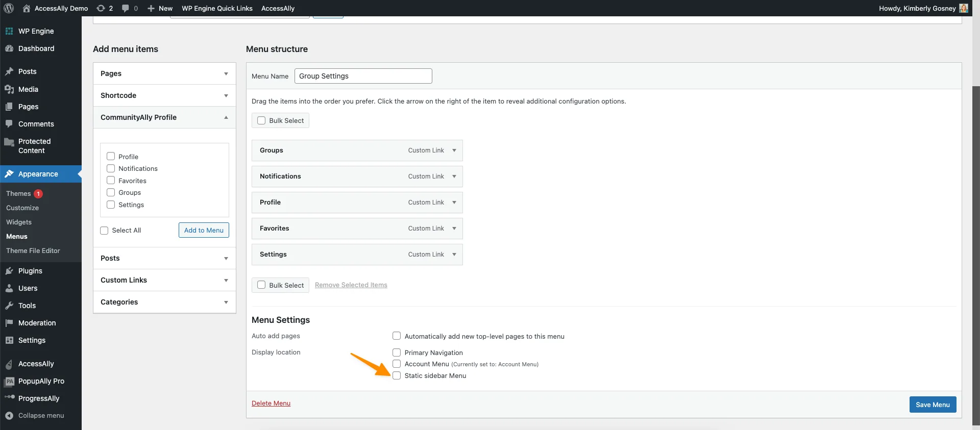The width and height of the screenshot is (980, 430).
Task: Click the AccessAlly sidebar icon
Action: (x=9, y=364)
